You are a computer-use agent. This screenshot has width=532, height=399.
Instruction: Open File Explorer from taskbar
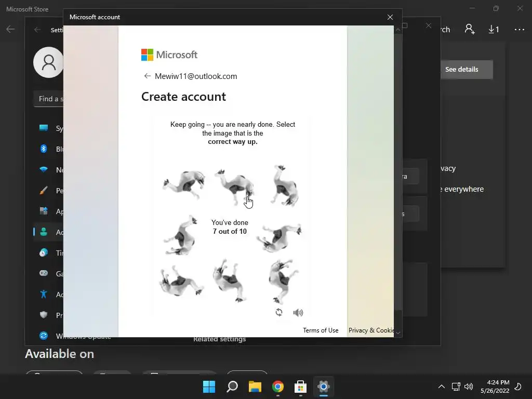tap(255, 387)
